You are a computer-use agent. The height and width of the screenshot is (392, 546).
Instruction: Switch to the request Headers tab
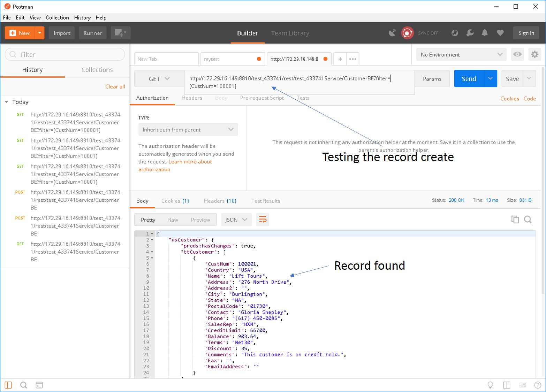click(192, 98)
